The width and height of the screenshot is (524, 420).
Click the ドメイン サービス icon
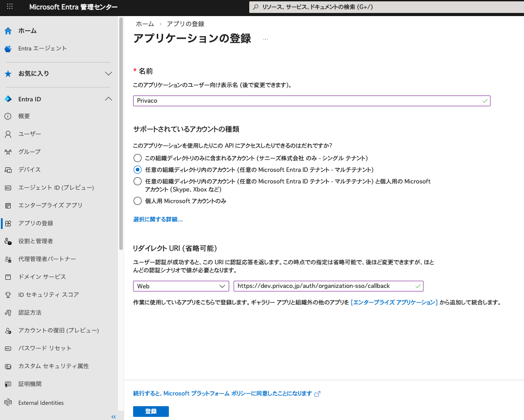(x=8, y=277)
